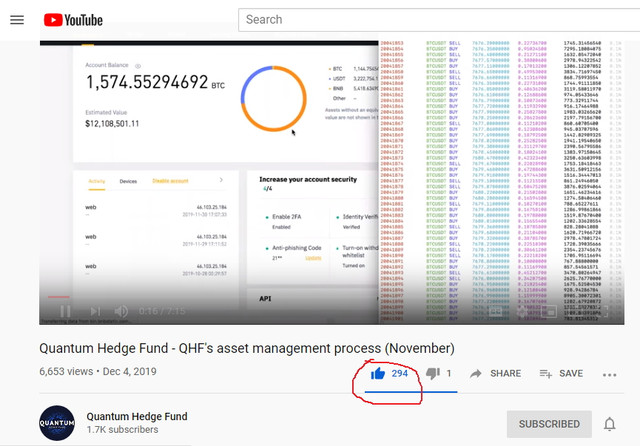
Task: Click the eye icon beside Account Balance
Action: 138,66
